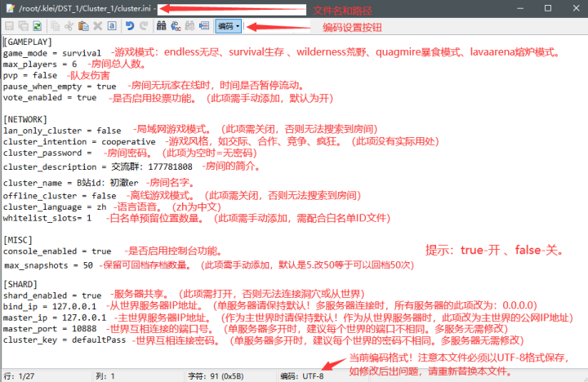Viewport: 588px width, 382px height.
Task: Click the cluster.ini file path in title bar
Action: 85,8
